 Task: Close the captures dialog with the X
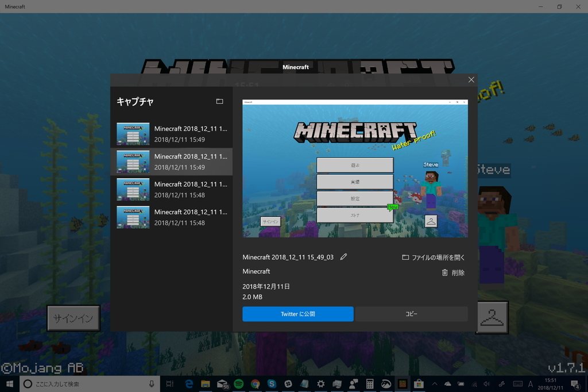(471, 79)
